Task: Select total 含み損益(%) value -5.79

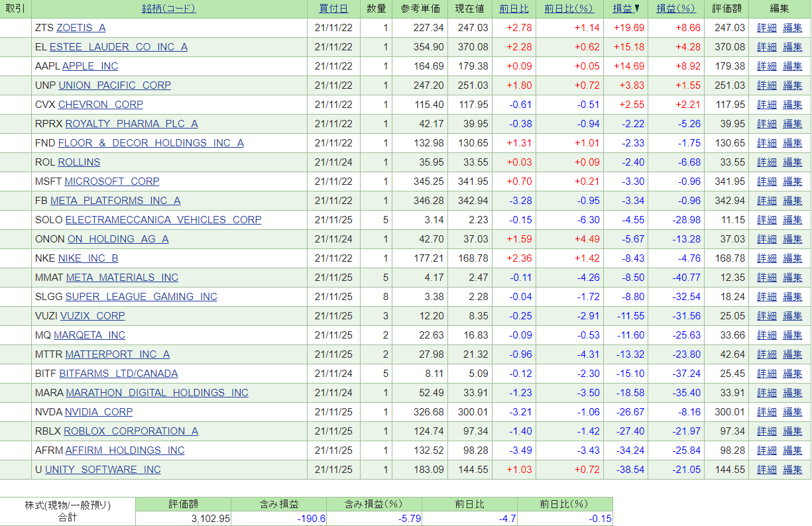Action: point(409,519)
